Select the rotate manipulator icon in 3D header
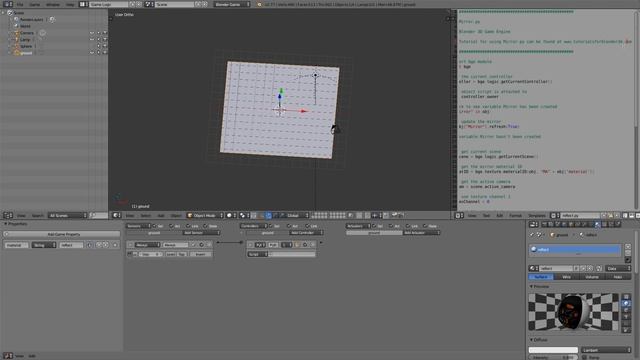 tap(276, 215)
